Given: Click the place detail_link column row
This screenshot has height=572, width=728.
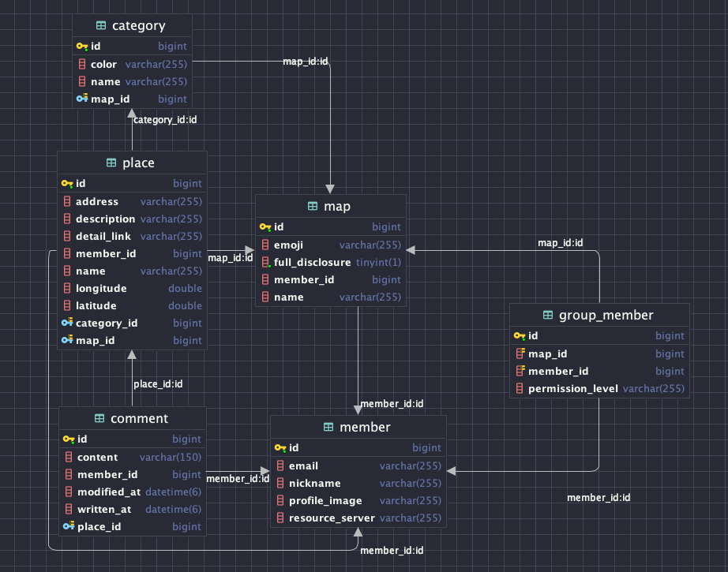Looking at the screenshot, I should (133, 236).
